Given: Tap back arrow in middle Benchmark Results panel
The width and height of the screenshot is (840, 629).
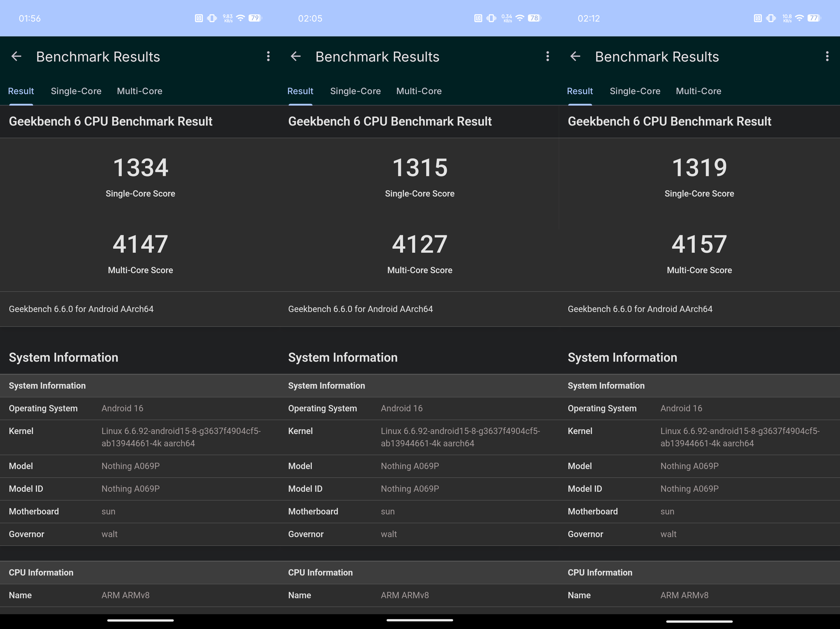Looking at the screenshot, I should [x=295, y=57].
